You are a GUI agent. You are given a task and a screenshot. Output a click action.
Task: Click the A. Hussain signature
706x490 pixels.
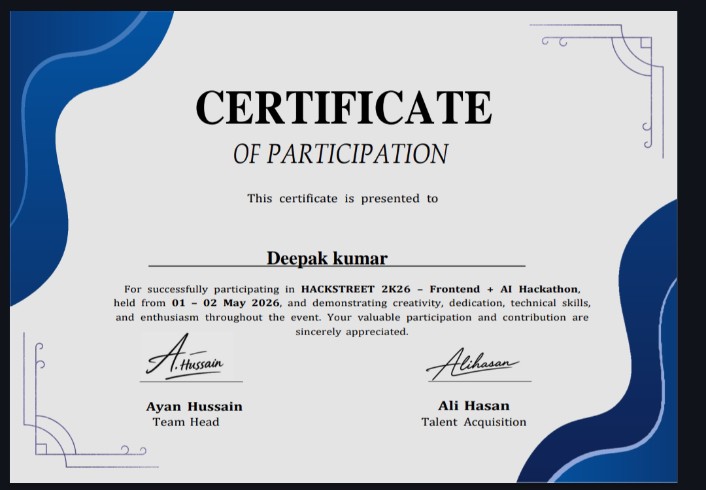coord(185,357)
